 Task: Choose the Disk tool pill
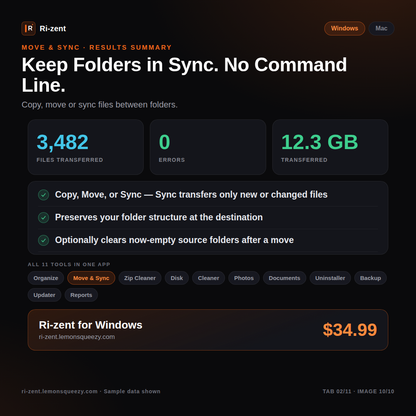(x=177, y=278)
